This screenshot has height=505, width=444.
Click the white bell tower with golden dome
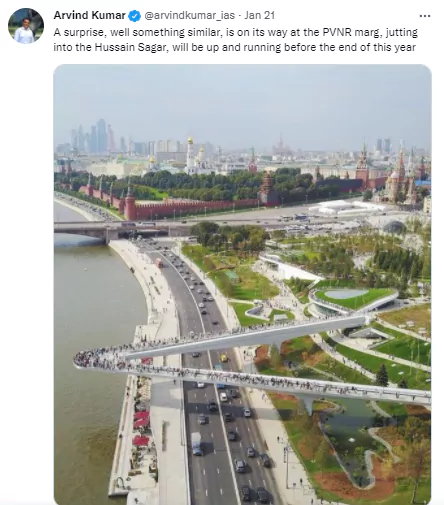tap(190, 156)
